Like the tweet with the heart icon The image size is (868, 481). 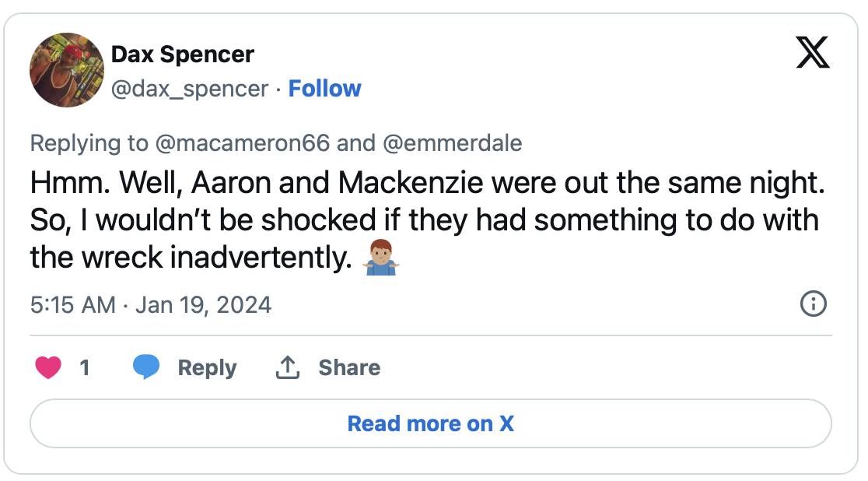[48, 367]
